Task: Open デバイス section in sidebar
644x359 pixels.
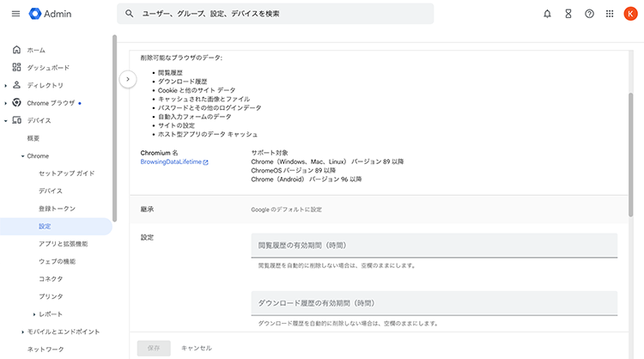Action: pyautogui.click(x=39, y=121)
